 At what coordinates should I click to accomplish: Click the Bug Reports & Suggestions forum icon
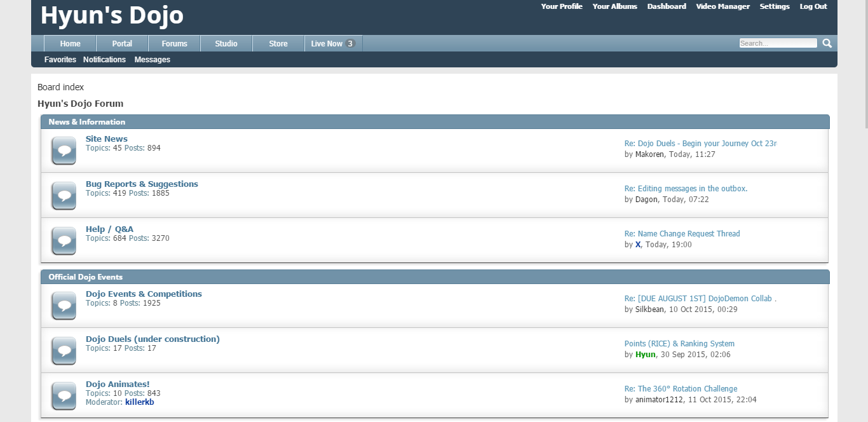[x=64, y=196]
